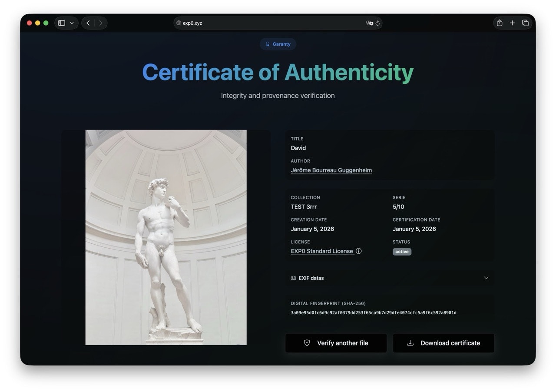Open the sidebar options dropdown arrow
This screenshot has height=392, width=556.
(72, 23)
